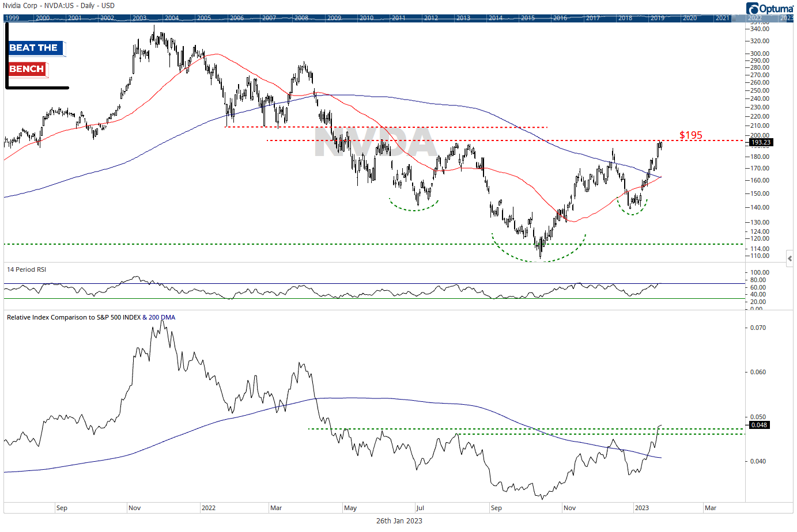
Task: Click the 340.00 price axis label
Action: coord(760,29)
